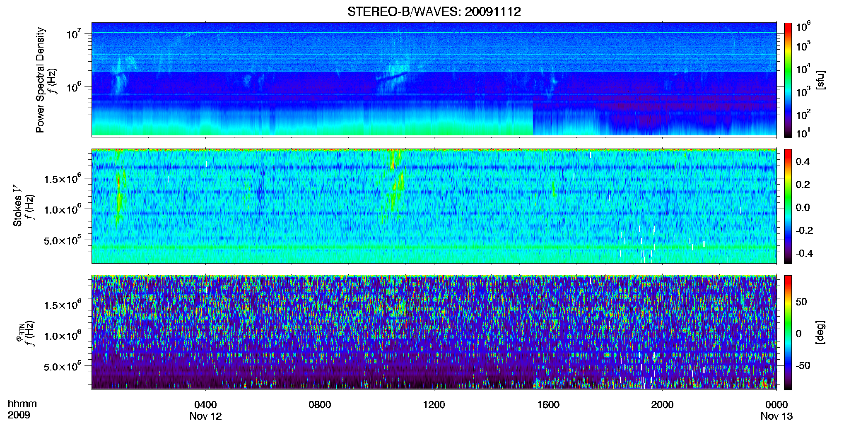Click the 10^6 frequency tick in top panel
The height and width of the screenshot is (447, 868).
click(x=74, y=87)
